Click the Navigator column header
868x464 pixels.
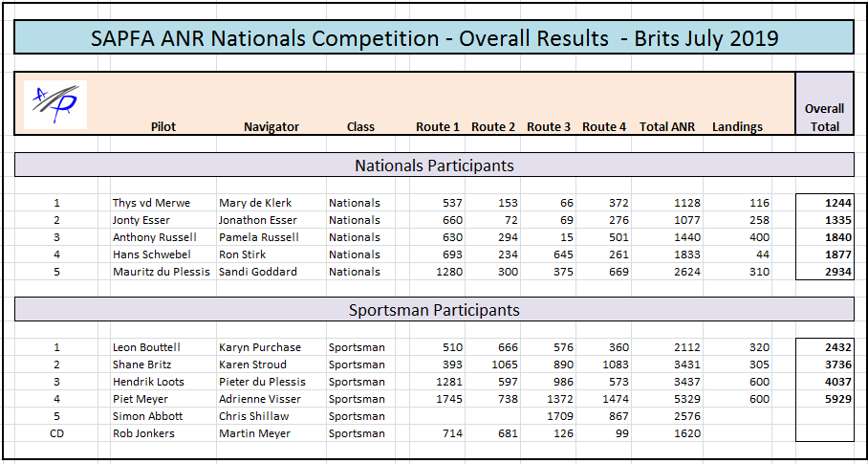click(271, 126)
